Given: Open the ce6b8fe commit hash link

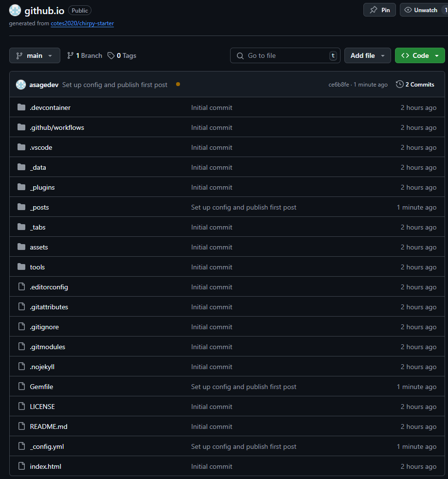Looking at the screenshot, I should (x=339, y=85).
